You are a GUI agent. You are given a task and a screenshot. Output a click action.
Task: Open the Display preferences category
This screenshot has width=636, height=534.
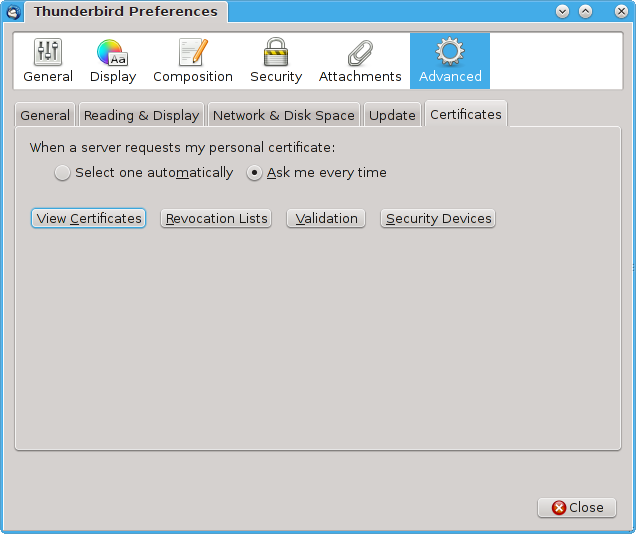tap(113, 61)
